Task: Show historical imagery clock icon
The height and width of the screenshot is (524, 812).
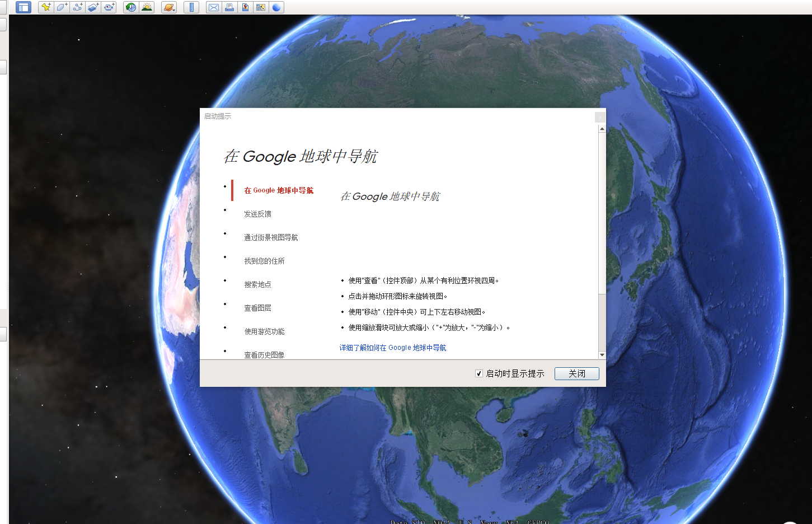Action: coord(131,7)
